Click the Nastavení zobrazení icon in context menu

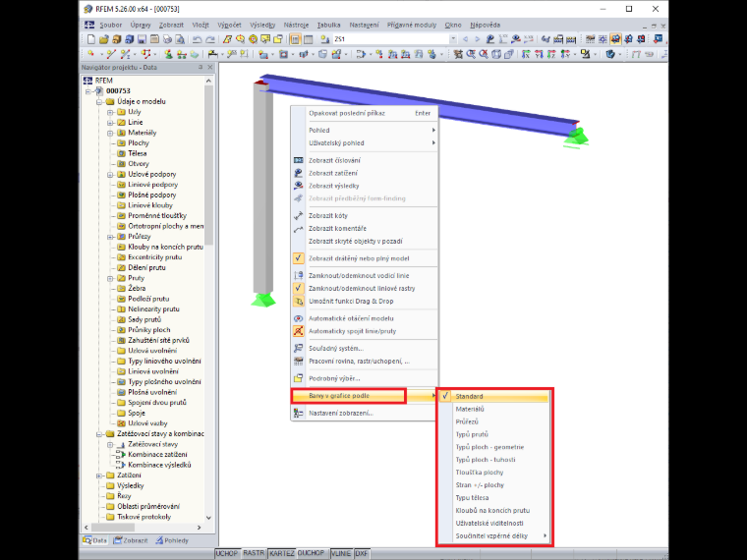click(298, 413)
